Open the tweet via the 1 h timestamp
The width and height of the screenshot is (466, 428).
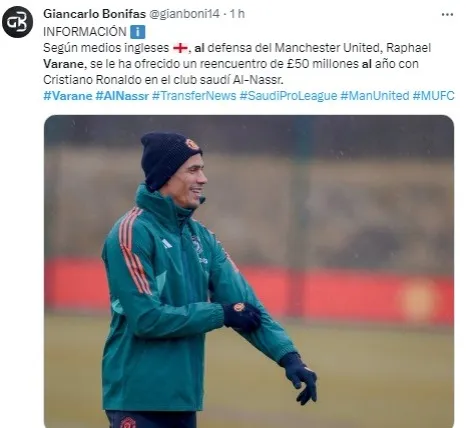(x=237, y=14)
